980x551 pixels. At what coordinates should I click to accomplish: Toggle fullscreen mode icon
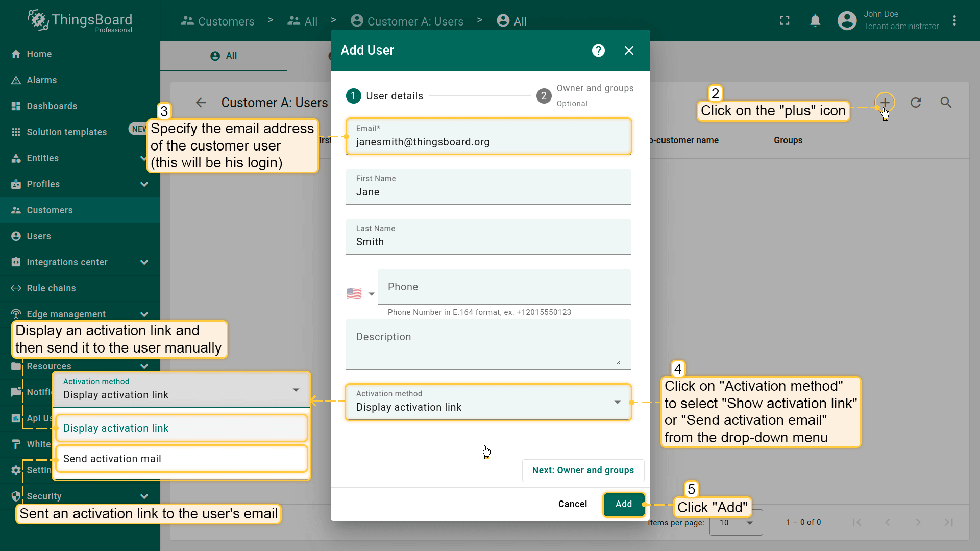pyautogui.click(x=785, y=20)
